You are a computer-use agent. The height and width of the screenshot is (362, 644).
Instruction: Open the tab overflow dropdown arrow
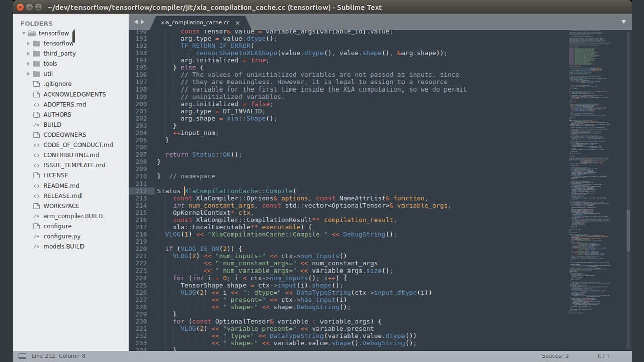point(624,22)
